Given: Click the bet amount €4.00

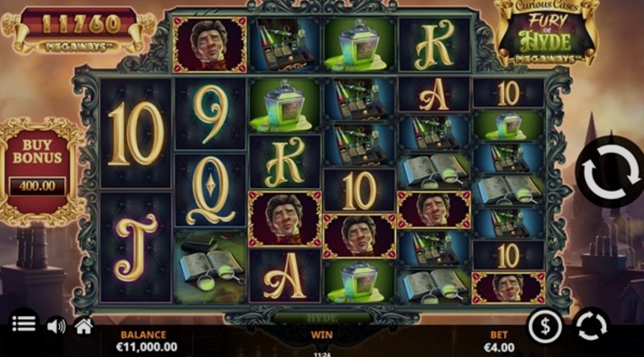Looking at the screenshot, I should tap(499, 347).
